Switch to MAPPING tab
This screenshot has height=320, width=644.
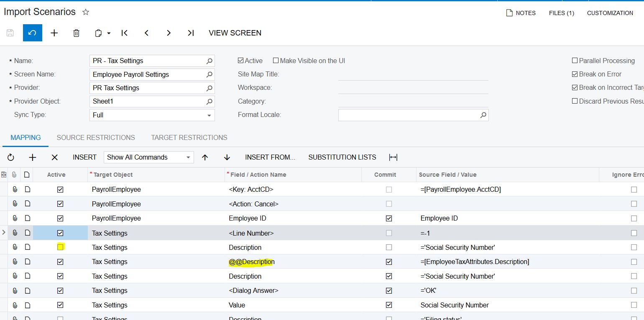coord(26,137)
